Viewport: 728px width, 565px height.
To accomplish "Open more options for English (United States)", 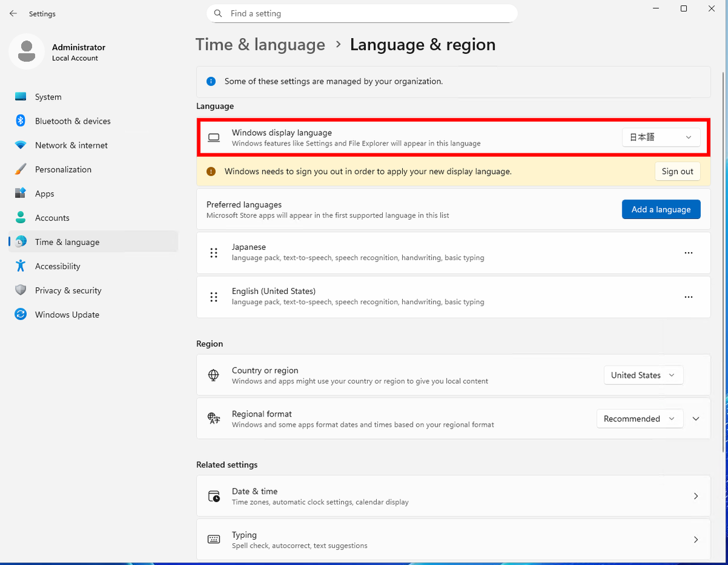I will point(689,297).
